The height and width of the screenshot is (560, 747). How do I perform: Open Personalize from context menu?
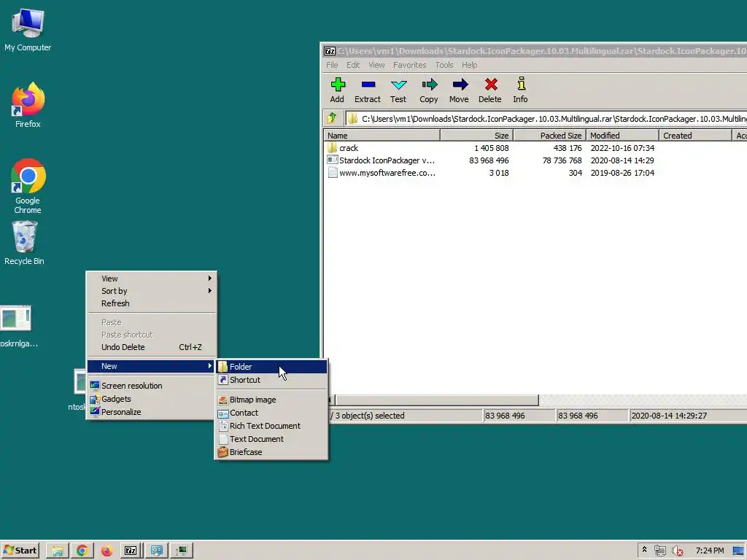(152, 412)
